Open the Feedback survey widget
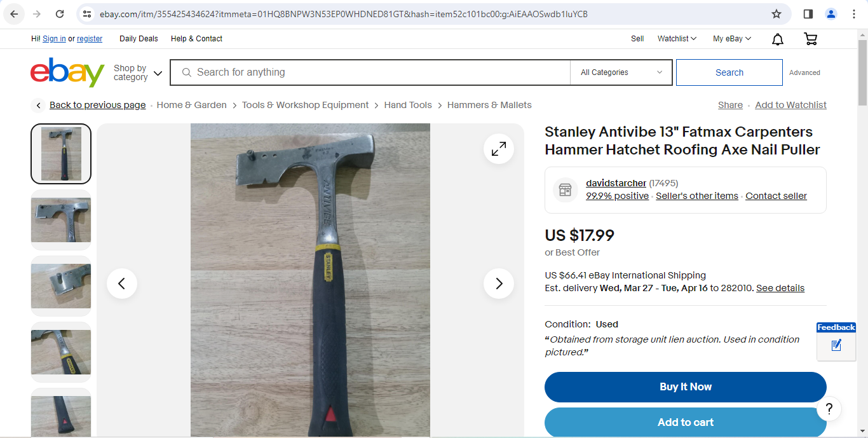 coord(836,341)
